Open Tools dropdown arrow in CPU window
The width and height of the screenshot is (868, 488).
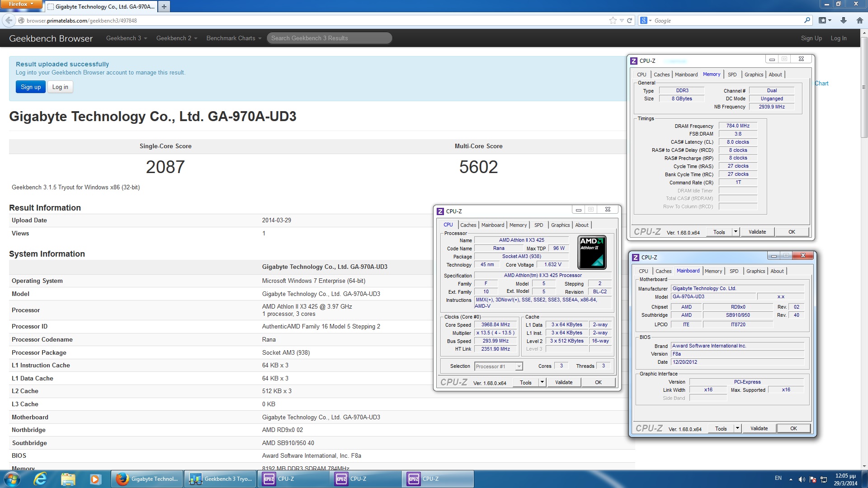(542, 382)
